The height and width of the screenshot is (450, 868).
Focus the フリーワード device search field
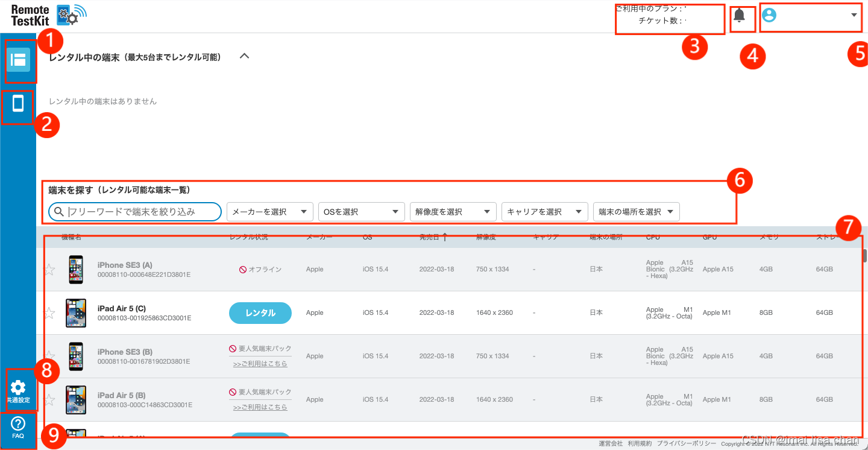135,212
